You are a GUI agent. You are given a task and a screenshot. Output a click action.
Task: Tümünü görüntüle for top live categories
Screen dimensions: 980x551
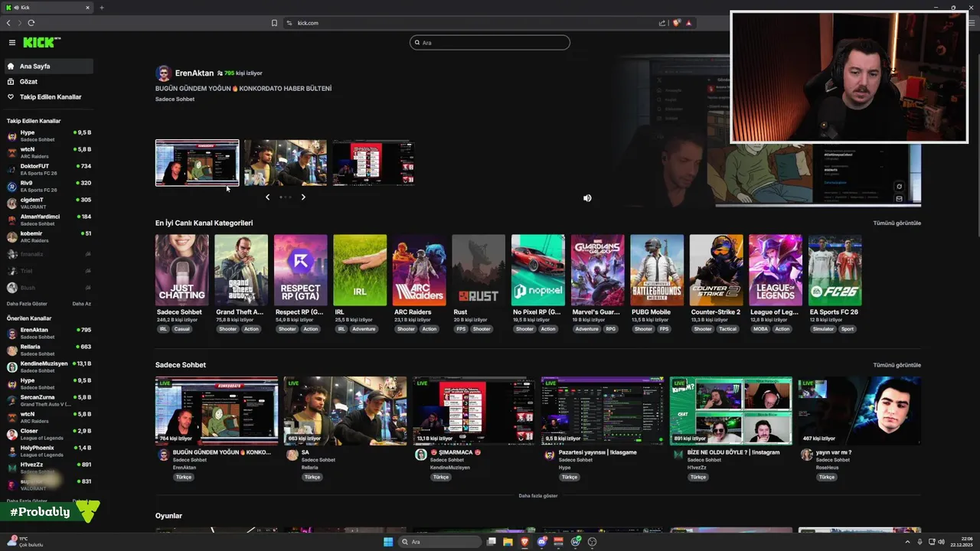coord(897,223)
